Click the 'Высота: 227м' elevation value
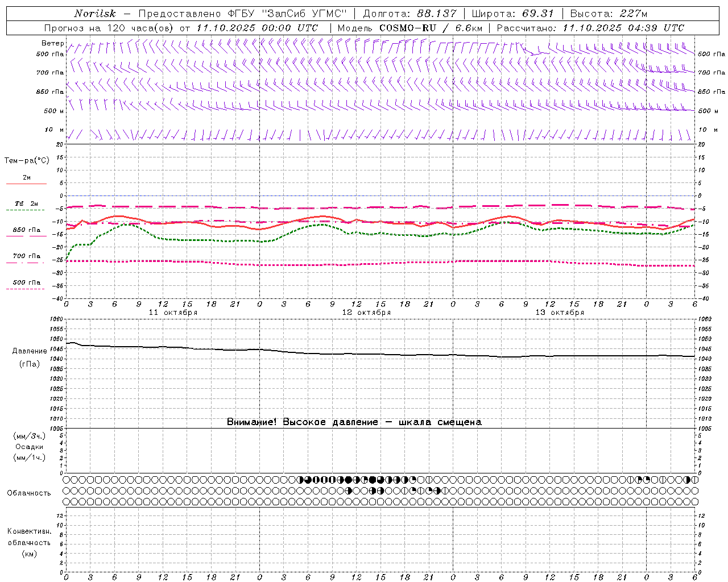728x582 pixels. point(609,14)
